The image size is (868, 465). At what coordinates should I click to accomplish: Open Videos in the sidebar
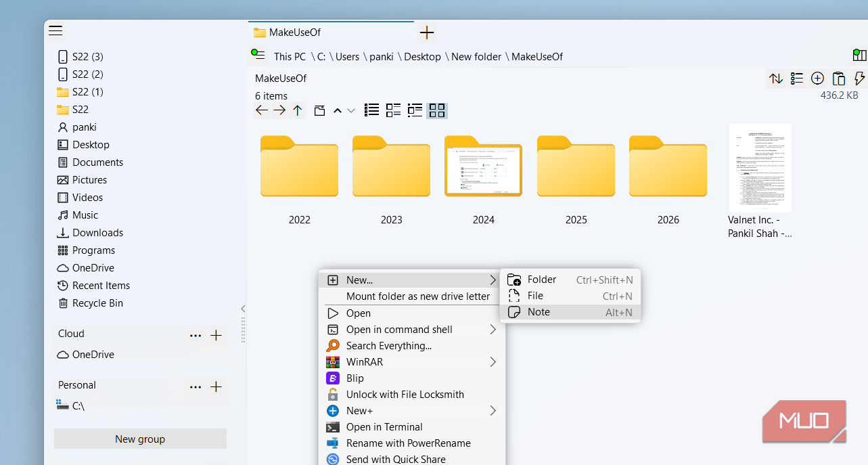coord(80,198)
